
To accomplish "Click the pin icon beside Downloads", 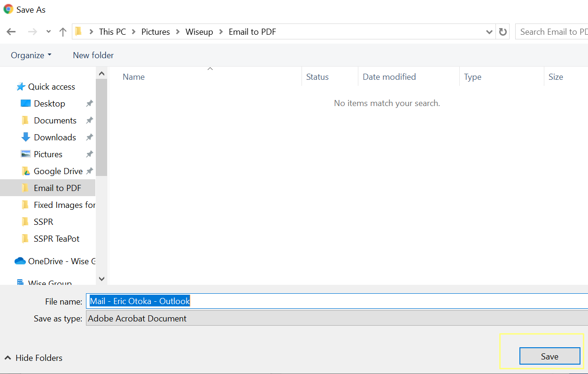I will point(89,137).
